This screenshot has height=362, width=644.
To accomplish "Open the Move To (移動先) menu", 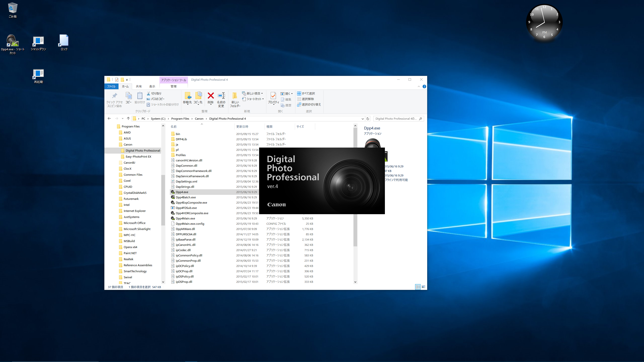I will pos(187,98).
